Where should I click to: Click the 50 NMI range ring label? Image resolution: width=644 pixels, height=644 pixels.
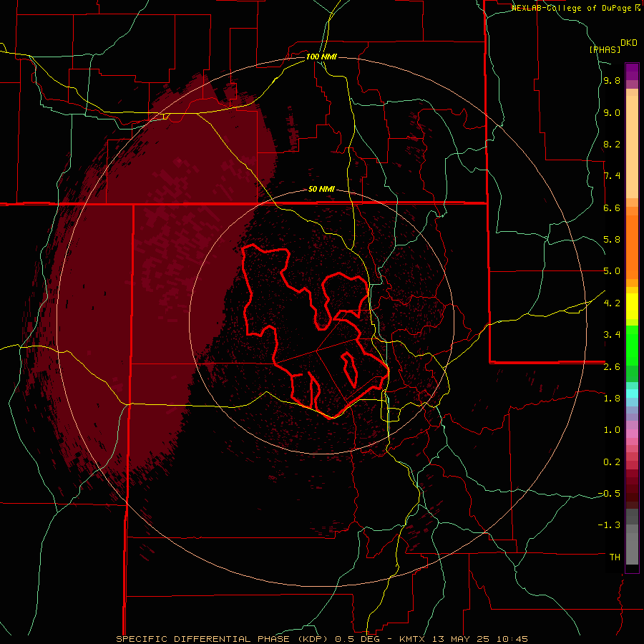tap(321, 189)
